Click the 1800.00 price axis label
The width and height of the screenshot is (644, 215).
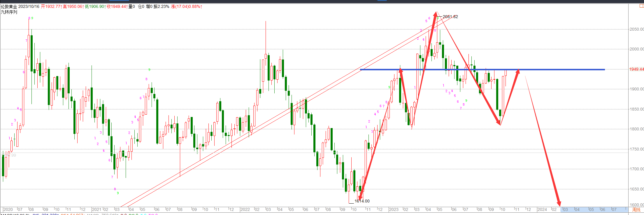pyautogui.click(x=636, y=129)
